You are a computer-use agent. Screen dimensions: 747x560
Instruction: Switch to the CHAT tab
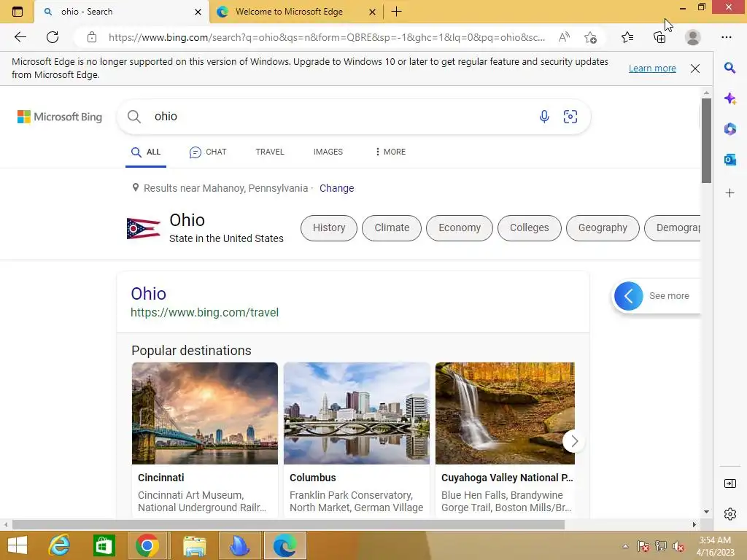click(208, 152)
